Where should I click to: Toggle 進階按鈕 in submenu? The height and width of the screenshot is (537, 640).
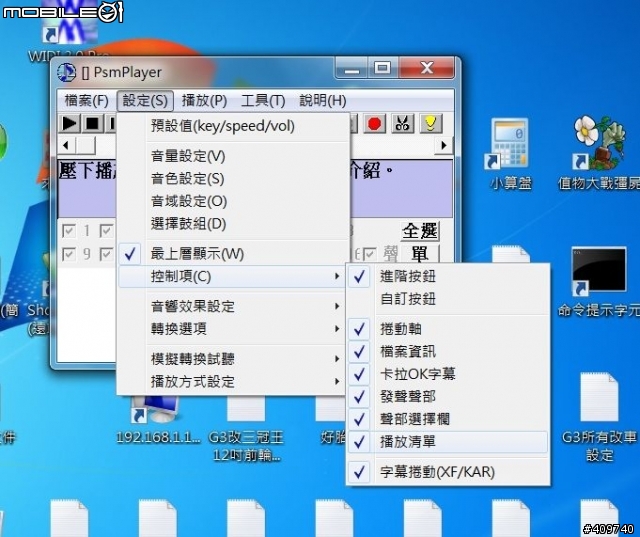[x=448, y=276]
